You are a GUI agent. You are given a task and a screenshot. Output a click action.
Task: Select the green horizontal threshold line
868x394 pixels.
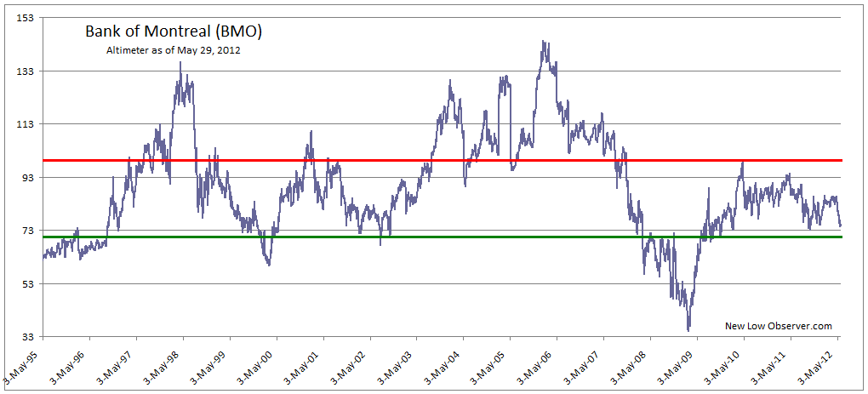(x=443, y=237)
